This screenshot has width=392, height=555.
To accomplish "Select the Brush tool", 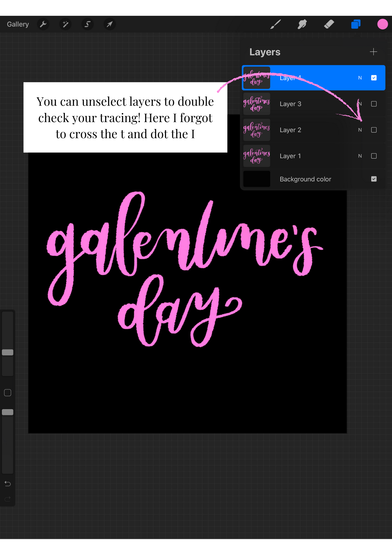I will click(276, 24).
